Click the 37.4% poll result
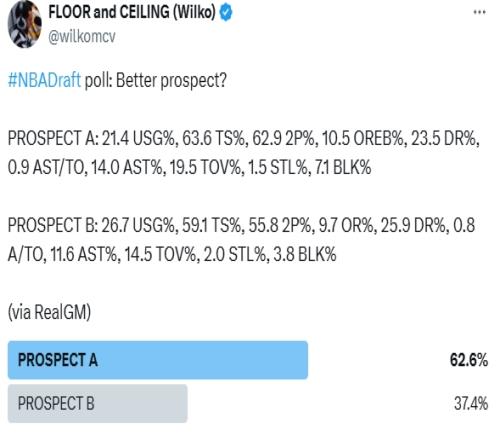This screenshot has height=440, width=500. (471, 403)
